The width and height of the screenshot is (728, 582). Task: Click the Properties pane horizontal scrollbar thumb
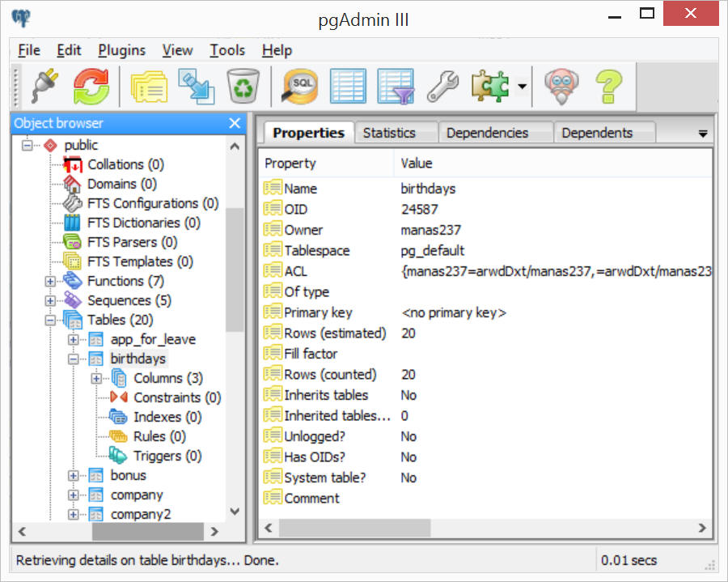[x=354, y=528]
